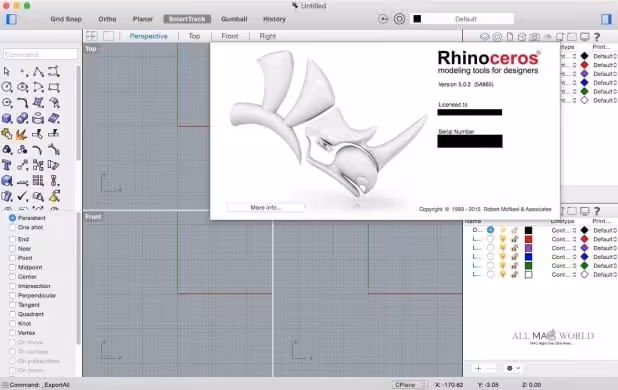Enable the Near object snap checkbox

pyautogui.click(x=13, y=249)
